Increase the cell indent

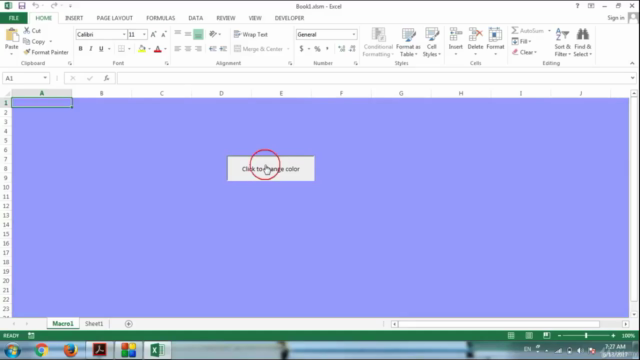223,49
